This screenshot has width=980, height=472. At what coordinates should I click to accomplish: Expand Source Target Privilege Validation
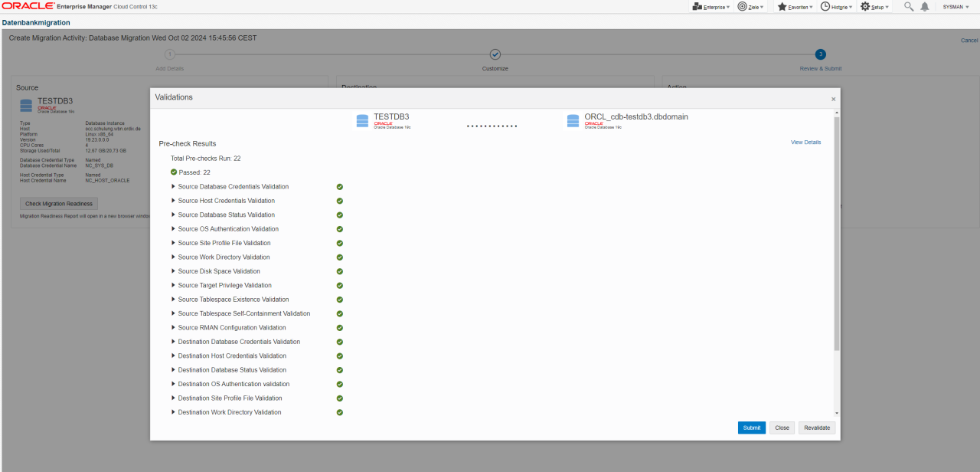174,285
